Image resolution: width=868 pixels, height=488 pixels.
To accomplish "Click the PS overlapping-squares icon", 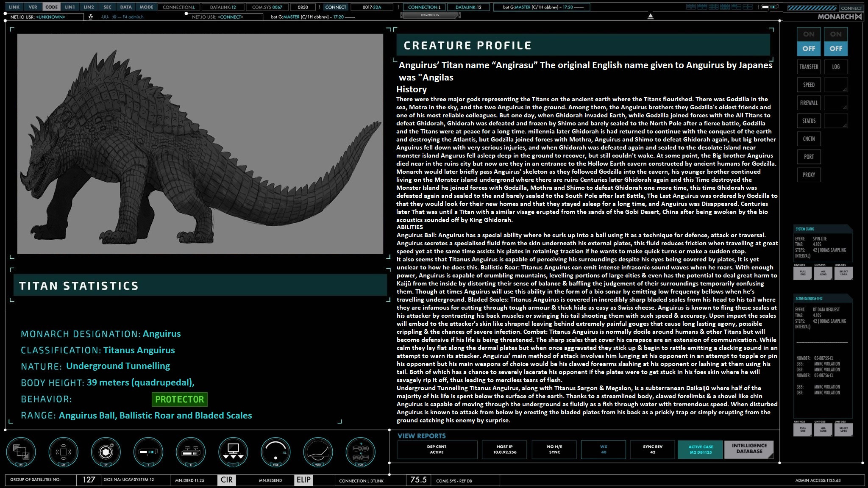I will click(x=21, y=452).
